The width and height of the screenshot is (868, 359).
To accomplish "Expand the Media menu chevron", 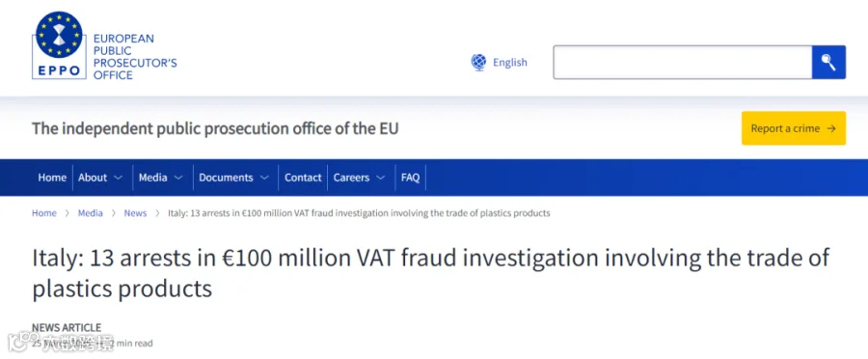I will 178,178.
